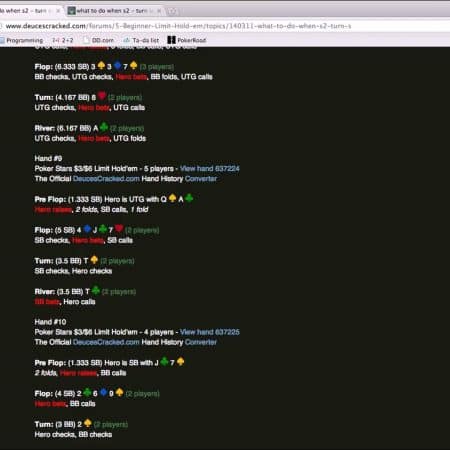Click '(3 players)' green text on the flop
The image size is (450, 450).
pos(157,67)
